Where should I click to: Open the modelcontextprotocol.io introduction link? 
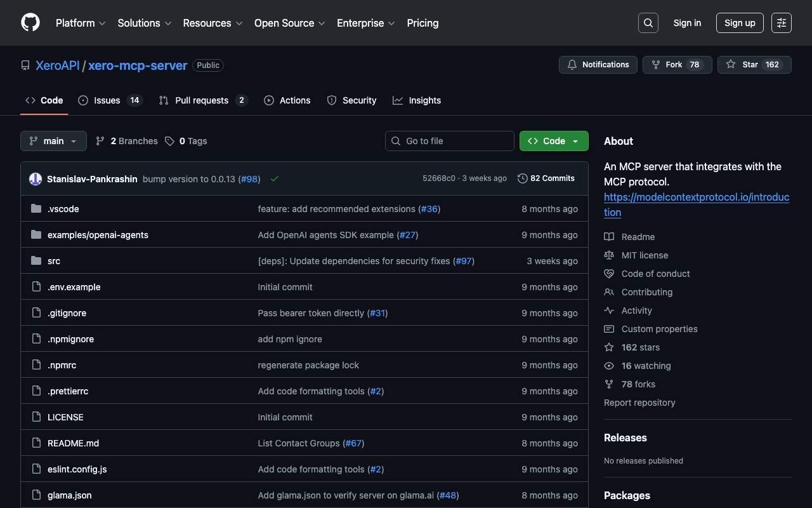[x=696, y=197]
